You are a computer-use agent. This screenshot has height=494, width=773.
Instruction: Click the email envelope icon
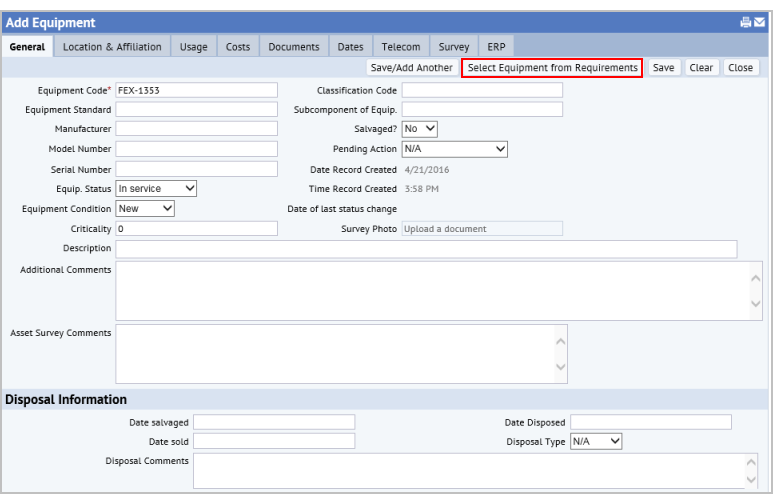tap(759, 22)
